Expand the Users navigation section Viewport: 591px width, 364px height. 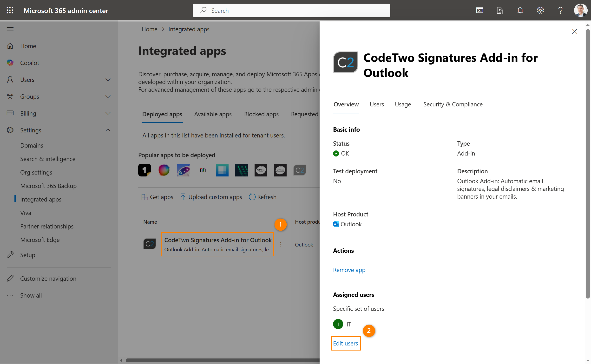coord(108,80)
